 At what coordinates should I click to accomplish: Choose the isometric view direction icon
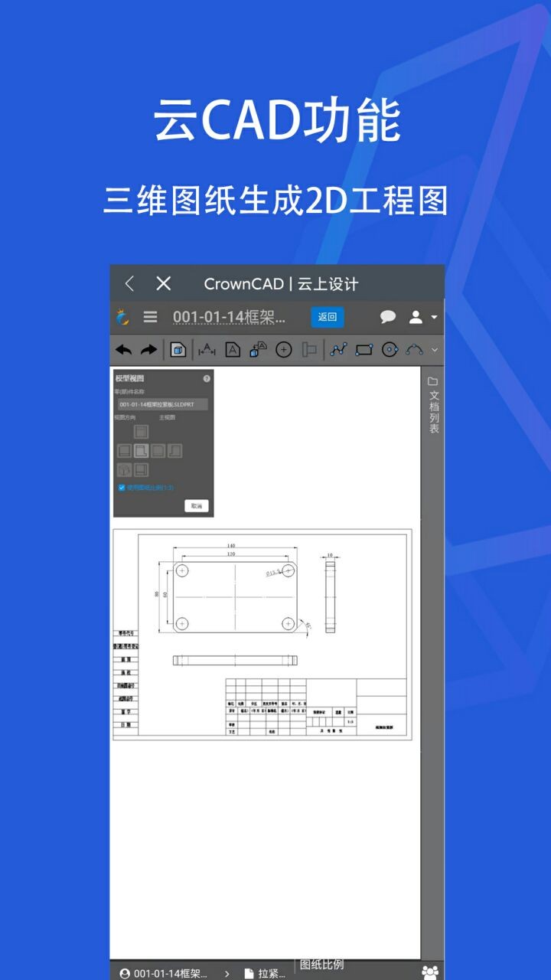pyautogui.click(x=124, y=470)
